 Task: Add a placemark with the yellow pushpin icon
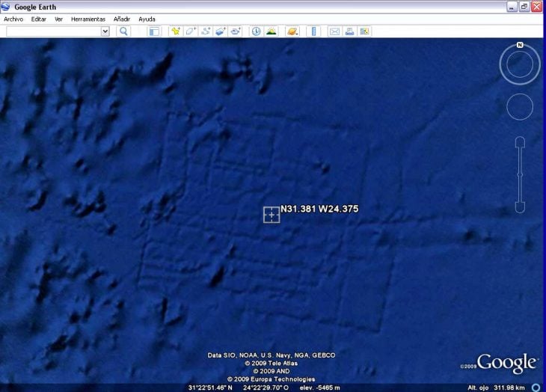point(175,31)
